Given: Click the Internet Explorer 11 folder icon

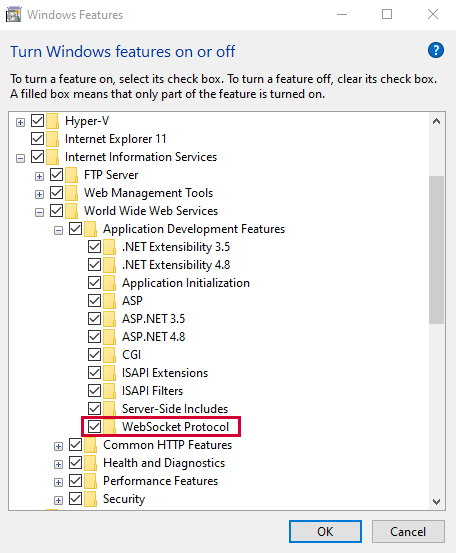Looking at the screenshot, I should pyautogui.click(x=52, y=139).
